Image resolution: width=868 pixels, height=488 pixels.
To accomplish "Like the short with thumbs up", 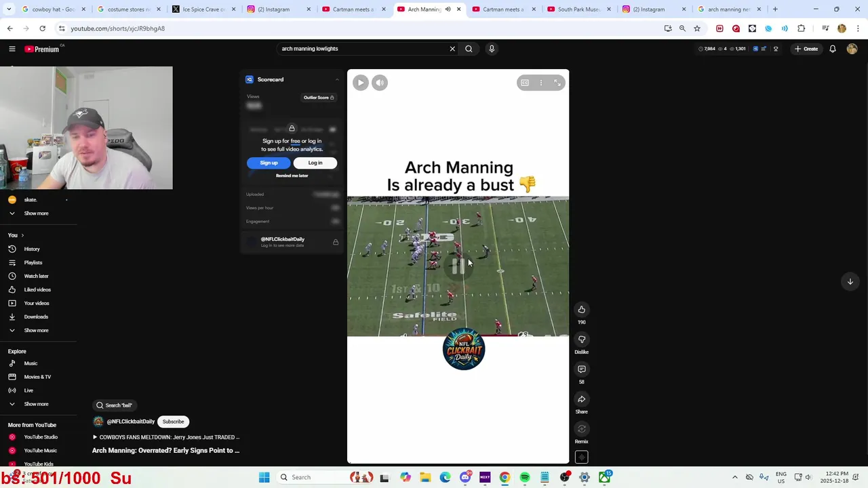I will pos(581,310).
